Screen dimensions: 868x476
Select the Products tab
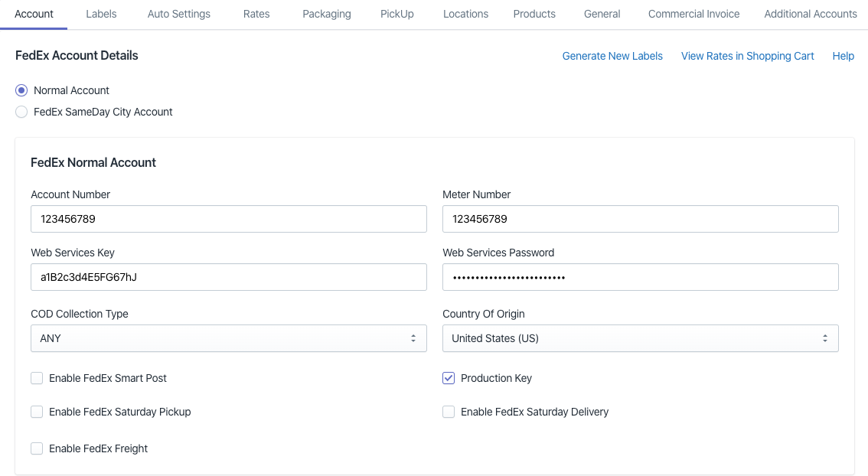pos(534,14)
